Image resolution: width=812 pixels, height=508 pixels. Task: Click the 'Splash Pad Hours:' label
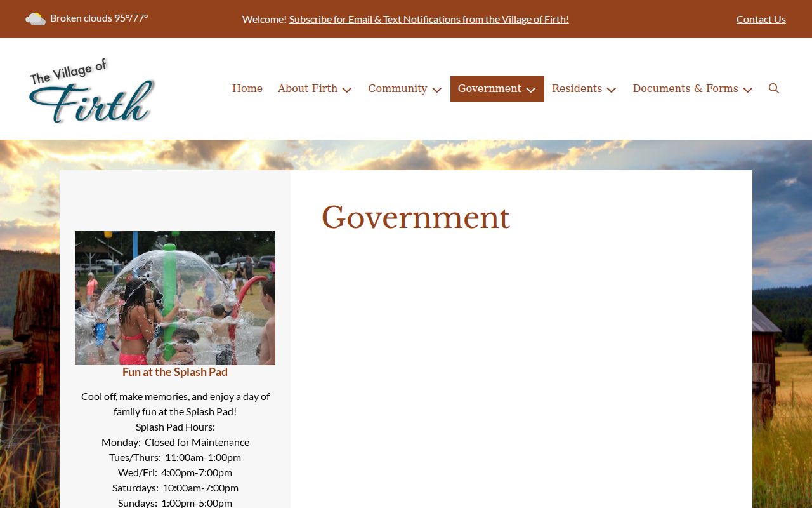pos(175,427)
